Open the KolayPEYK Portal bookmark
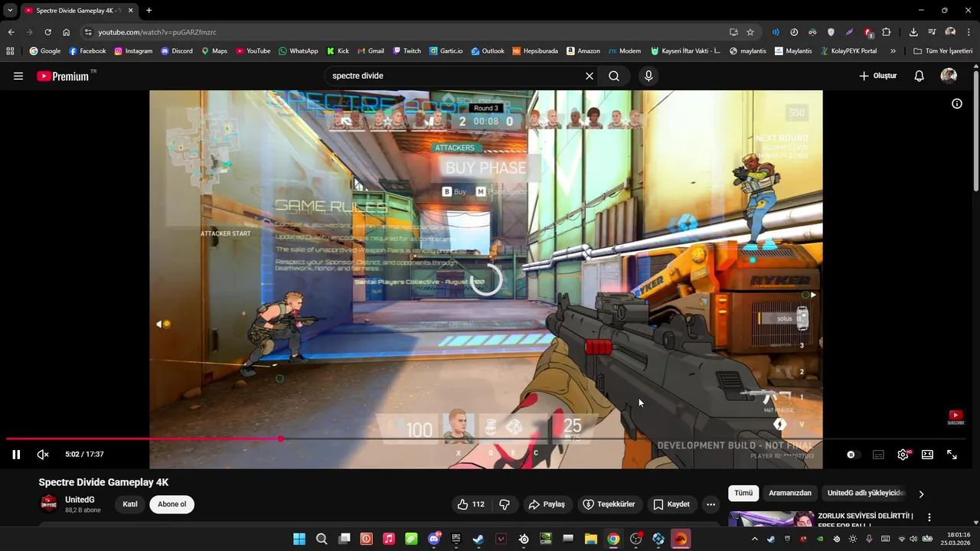The width and height of the screenshot is (980, 551). (848, 51)
